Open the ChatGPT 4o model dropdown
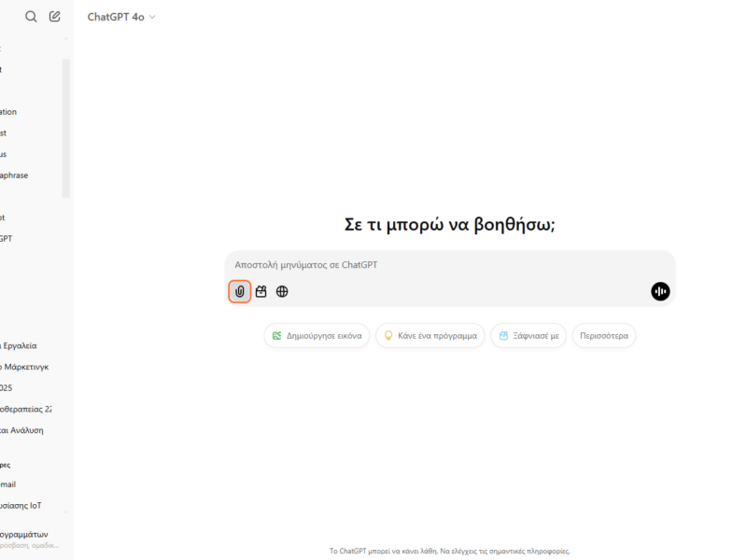 coord(121,17)
